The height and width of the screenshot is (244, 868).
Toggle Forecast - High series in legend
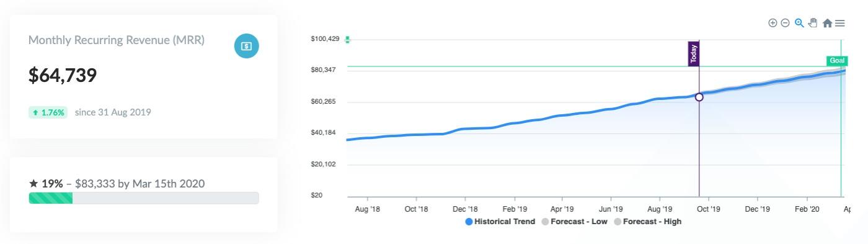(647, 222)
